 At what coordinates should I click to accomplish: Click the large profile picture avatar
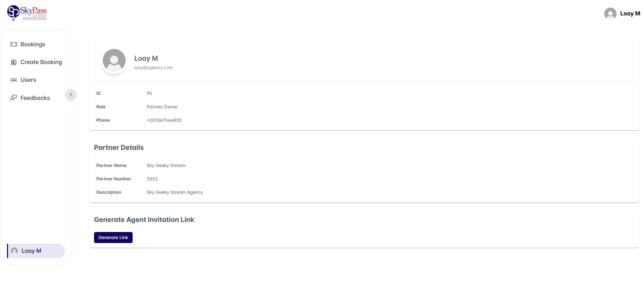click(114, 60)
